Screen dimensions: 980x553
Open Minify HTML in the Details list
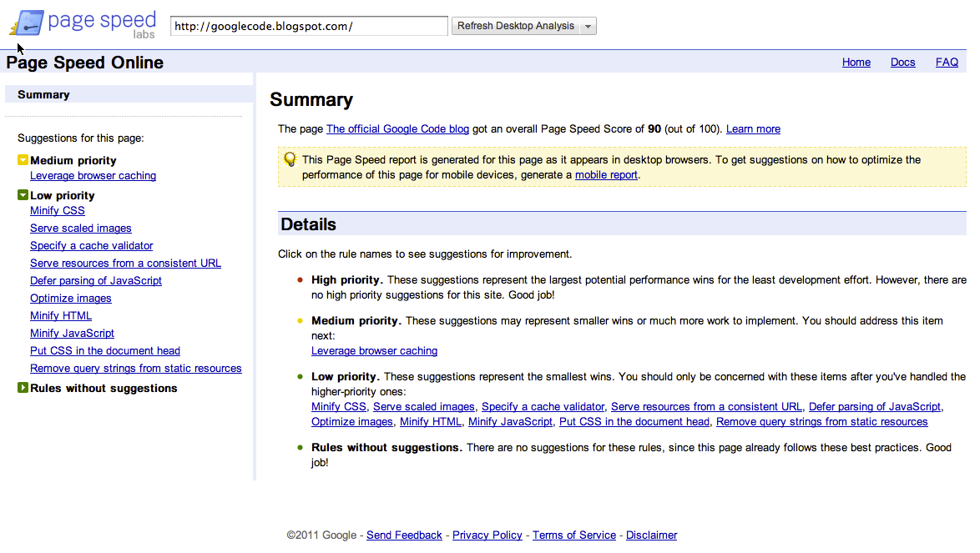point(431,421)
